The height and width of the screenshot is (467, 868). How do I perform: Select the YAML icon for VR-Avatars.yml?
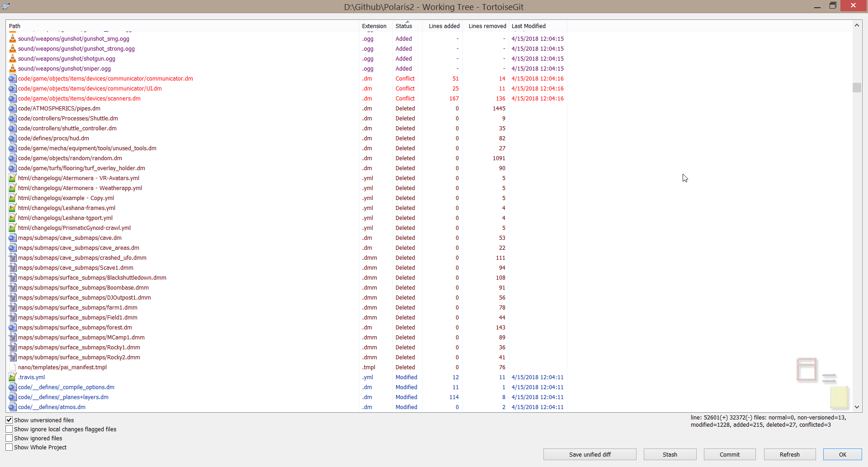click(x=13, y=178)
